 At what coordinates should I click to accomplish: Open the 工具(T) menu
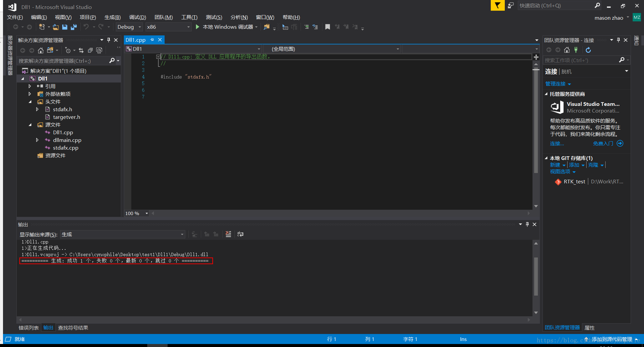(189, 17)
